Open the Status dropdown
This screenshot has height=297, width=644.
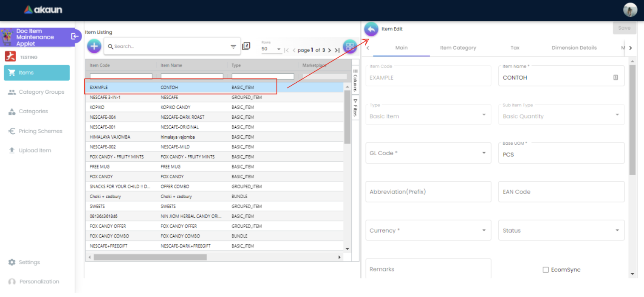(x=561, y=230)
